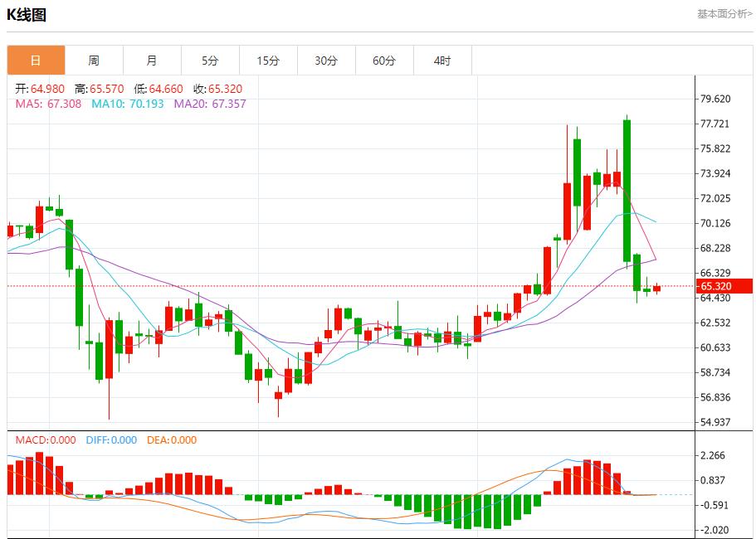Select the 30分 interval tab

click(326, 61)
